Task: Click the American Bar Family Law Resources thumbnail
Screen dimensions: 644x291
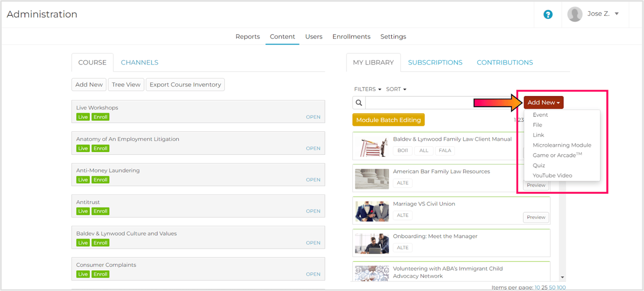Action: pos(372,179)
